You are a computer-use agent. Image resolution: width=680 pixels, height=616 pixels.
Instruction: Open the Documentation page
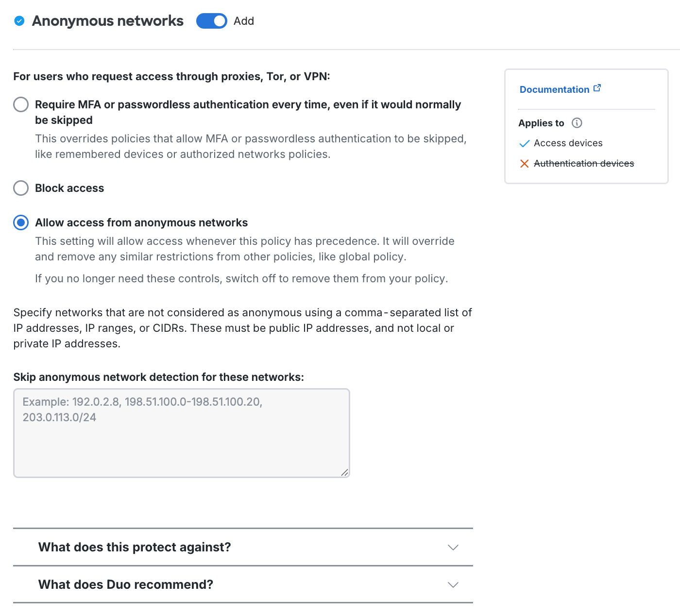point(554,89)
